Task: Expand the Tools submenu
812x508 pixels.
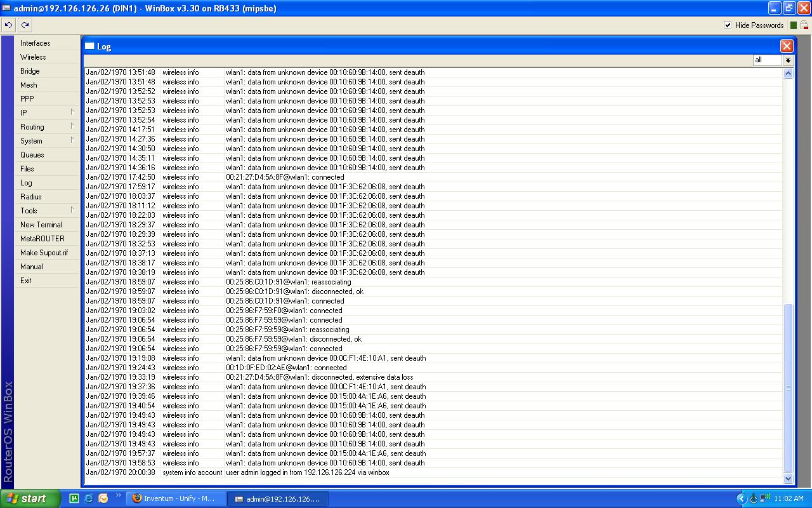Action: pos(48,211)
